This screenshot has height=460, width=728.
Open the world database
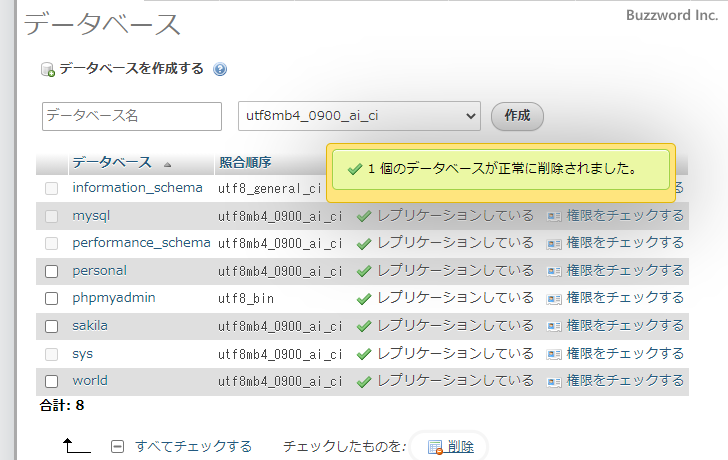coord(90,381)
